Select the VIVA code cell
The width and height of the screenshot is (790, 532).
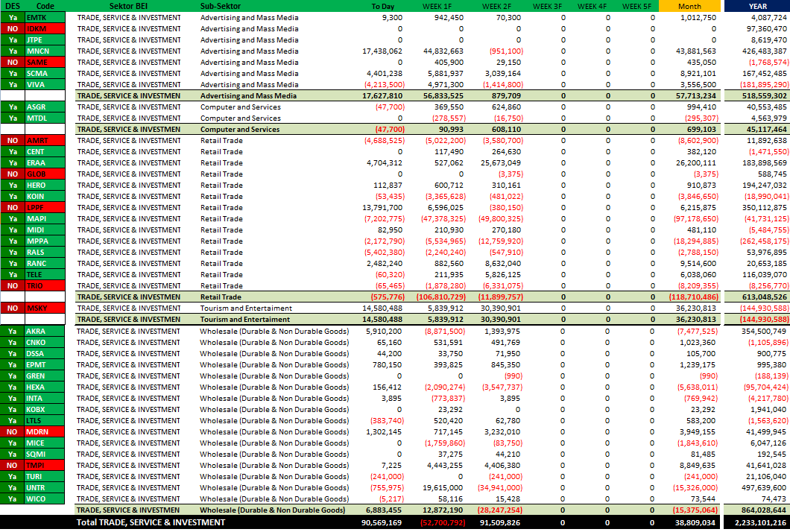(45, 85)
